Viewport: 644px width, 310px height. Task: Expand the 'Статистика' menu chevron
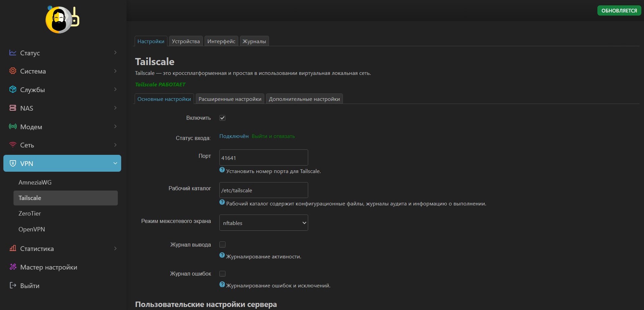[x=115, y=248]
